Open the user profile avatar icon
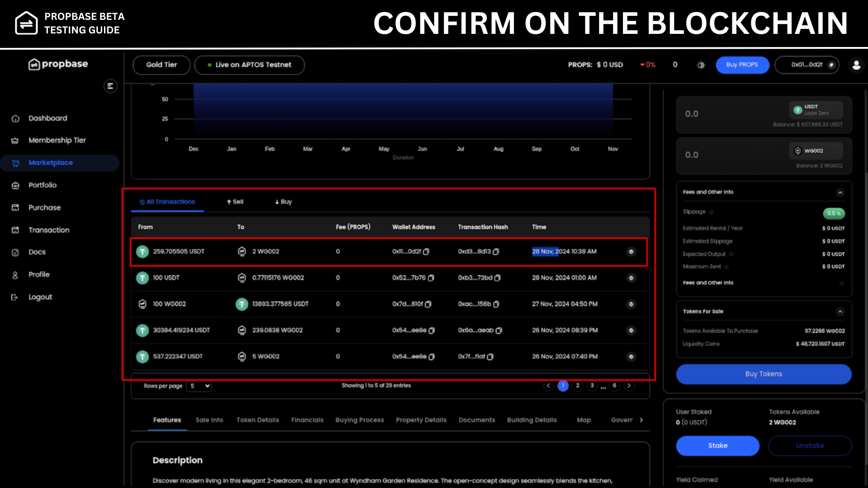The height and width of the screenshot is (488, 868). click(856, 65)
